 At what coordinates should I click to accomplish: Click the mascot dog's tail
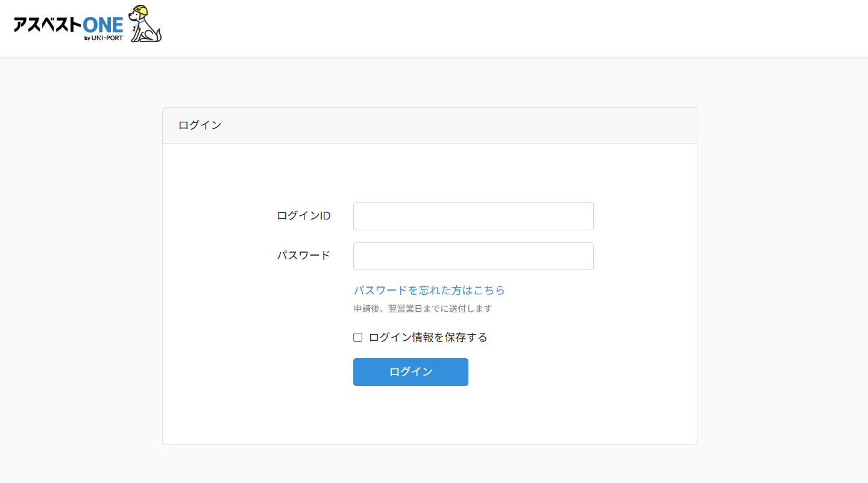click(x=159, y=35)
